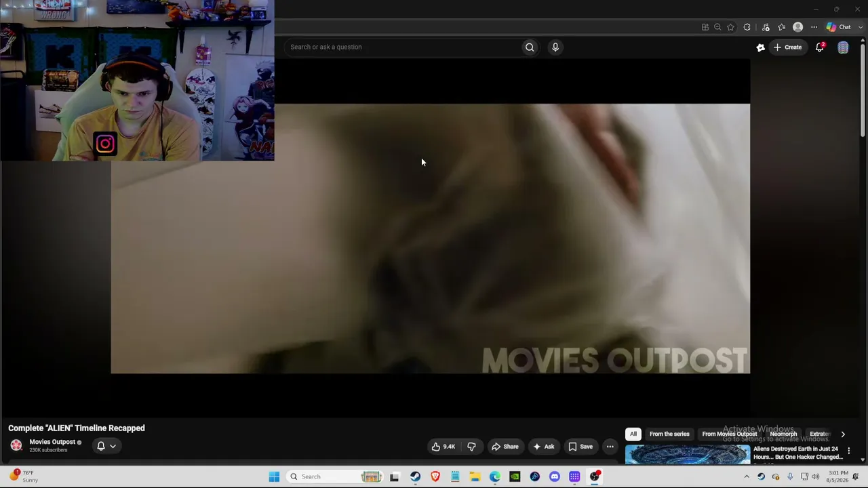Open the Windows Start menu
The width and height of the screenshot is (868, 488).
[274, 476]
